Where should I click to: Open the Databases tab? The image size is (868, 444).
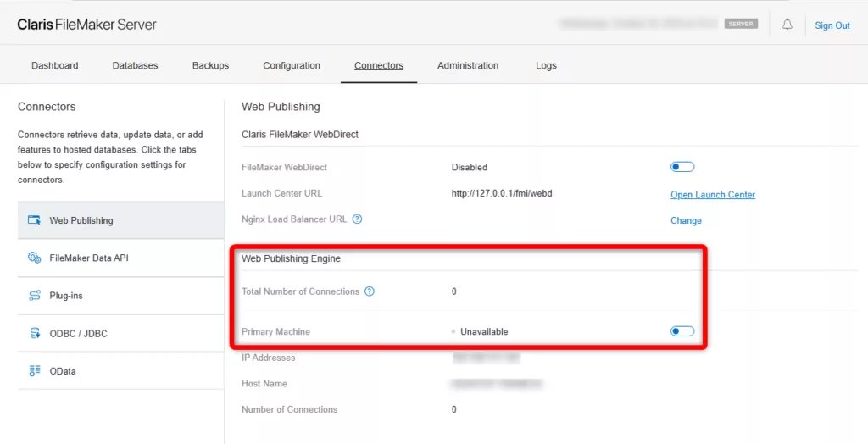(135, 65)
